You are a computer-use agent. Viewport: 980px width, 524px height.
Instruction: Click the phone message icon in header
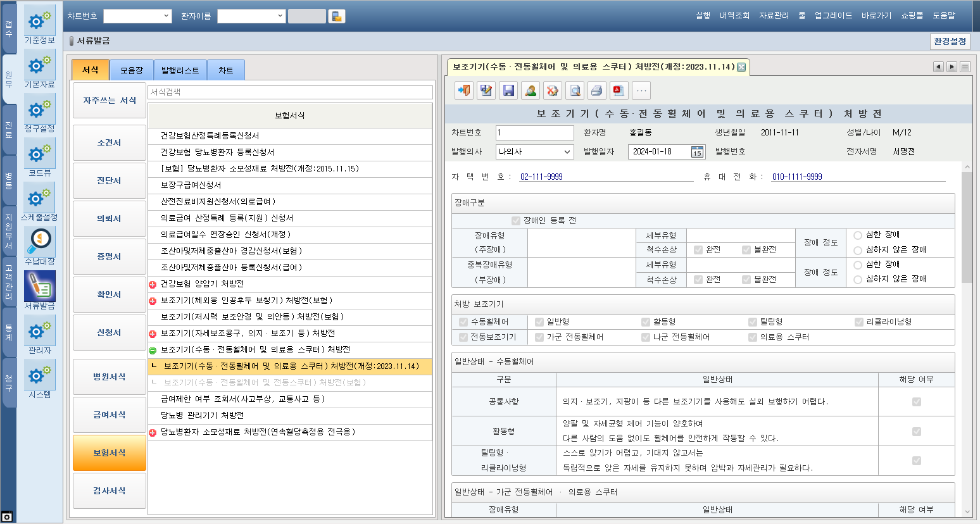pyautogui.click(x=337, y=16)
